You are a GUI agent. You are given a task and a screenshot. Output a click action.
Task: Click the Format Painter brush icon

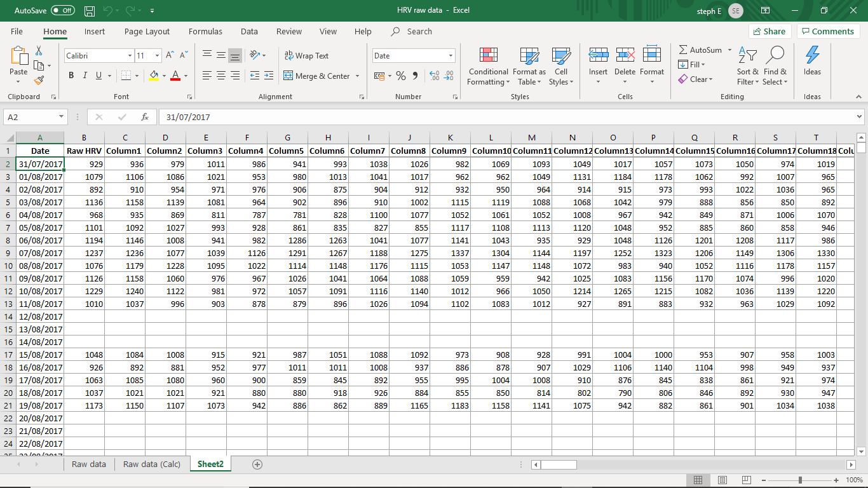39,80
